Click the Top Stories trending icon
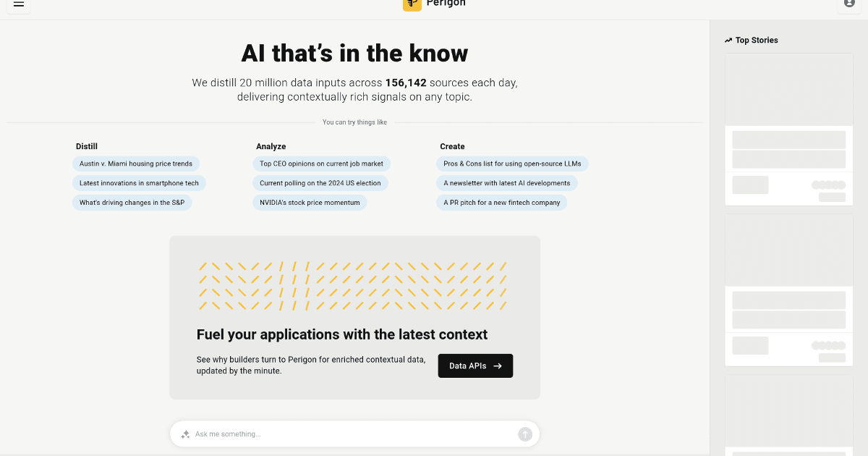Image resolution: width=868 pixels, height=456 pixels. pyautogui.click(x=728, y=41)
